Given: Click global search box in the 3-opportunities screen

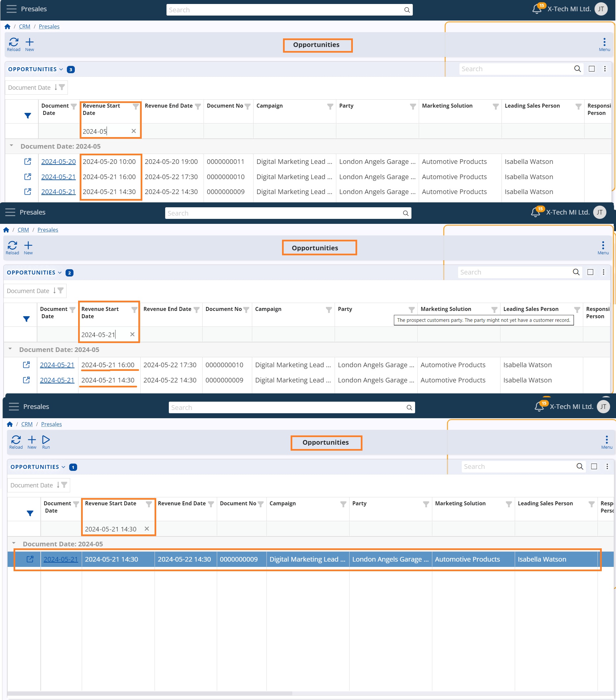Looking at the screenshot, I should point(289,10).
